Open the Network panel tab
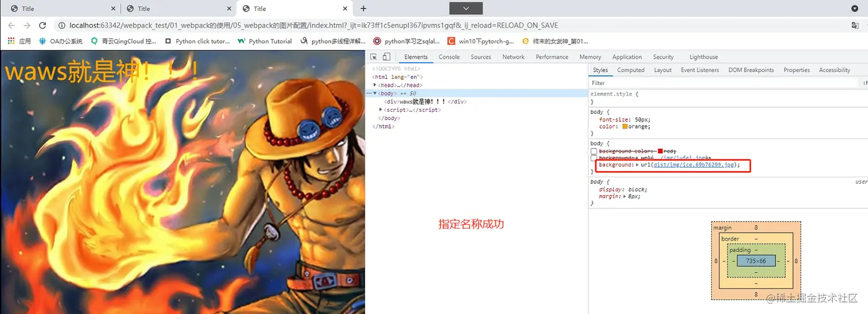868x314 pixels. pyautogui.click(x=513, y=57)
